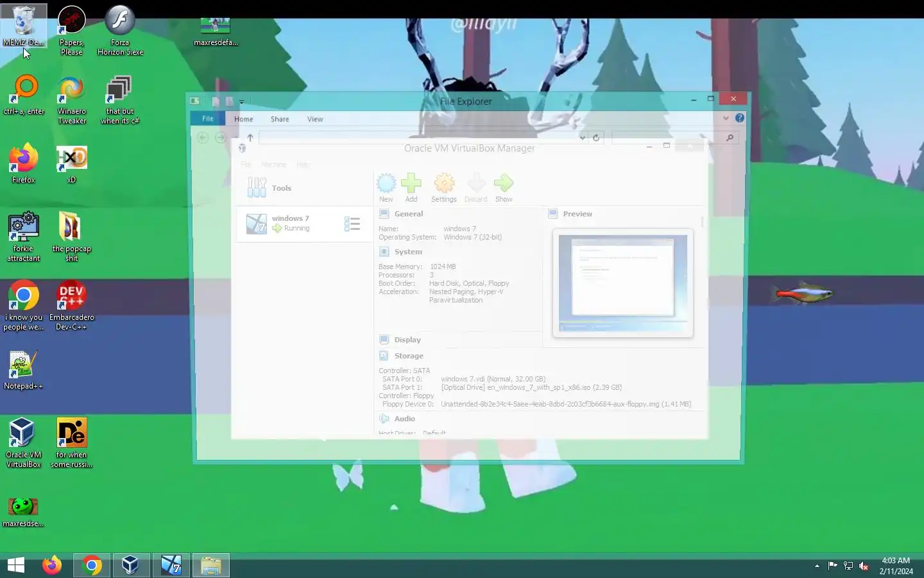
Task: Open the File tab in File Explorer
Action: pos(208,119)
